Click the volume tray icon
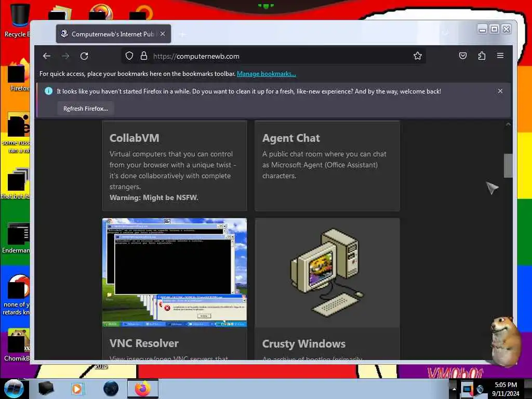532x399 pixels. click(480, 389)
